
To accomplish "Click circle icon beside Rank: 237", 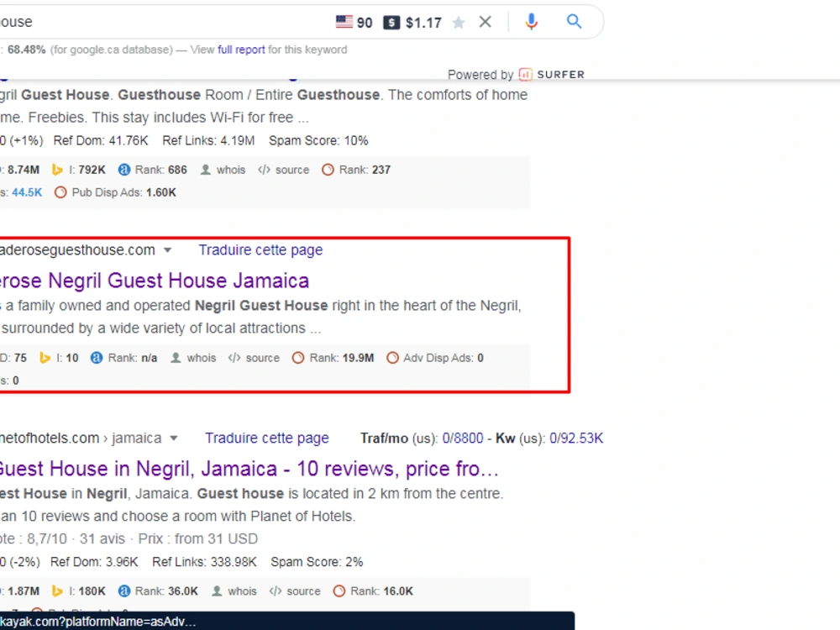I will tap(328, 170).
